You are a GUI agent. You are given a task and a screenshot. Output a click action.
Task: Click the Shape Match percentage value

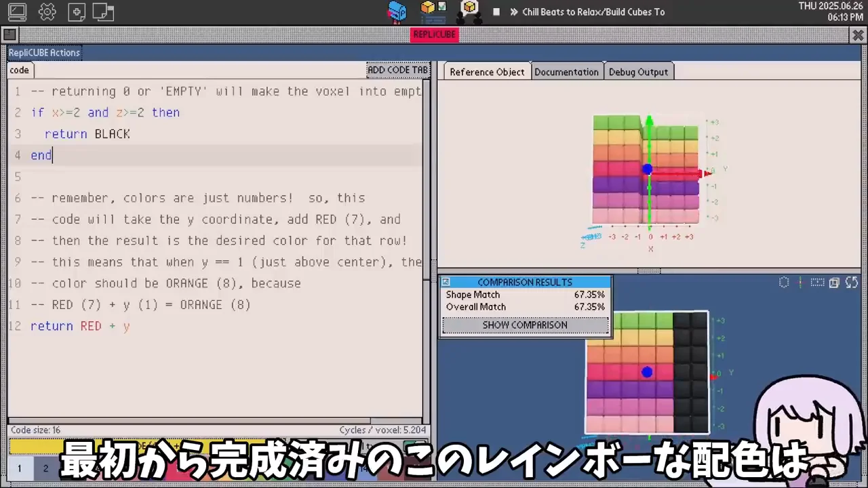[x=589, y=295]
